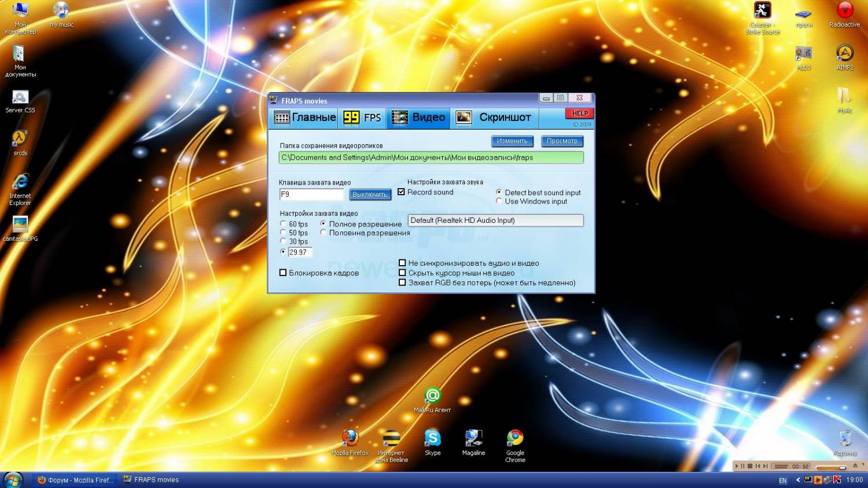Open the Mail.Ru Agent icon

[432, 396]
